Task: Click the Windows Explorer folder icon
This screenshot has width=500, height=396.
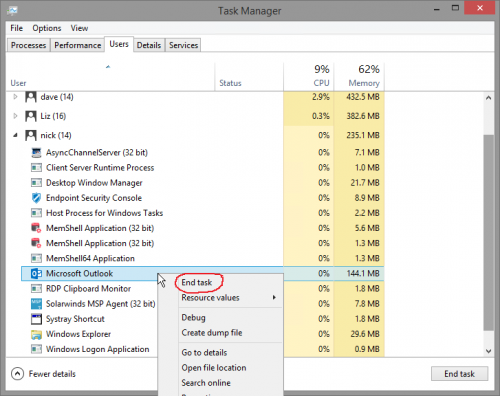Action: [x=36, y=334]
